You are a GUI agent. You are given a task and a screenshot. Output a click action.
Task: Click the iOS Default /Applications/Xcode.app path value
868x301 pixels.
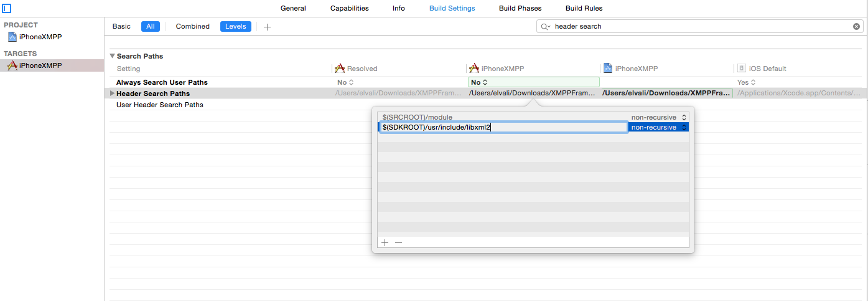coord(800,93)
